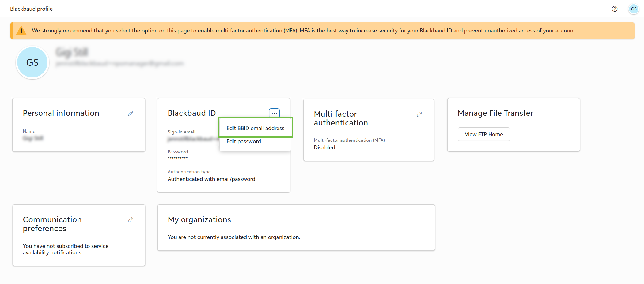Open the GS user account avatar menu
Image resolution: width=644 pixels, height=284 pixels.
(x=634, y=9)
